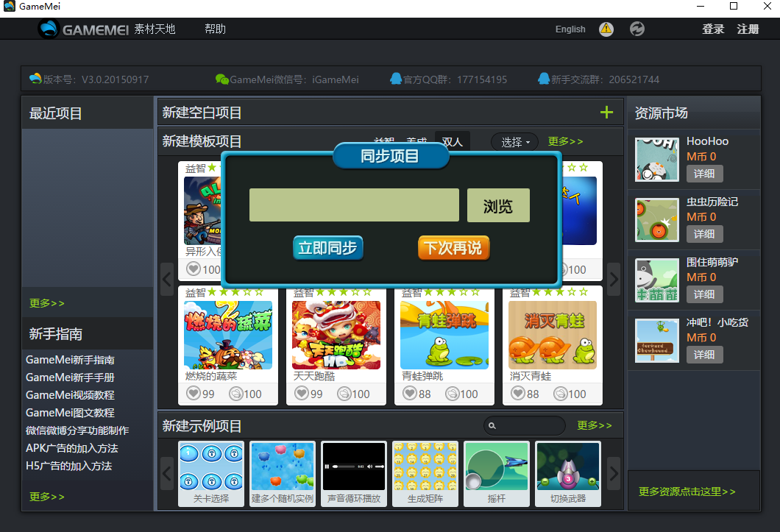The height and width of the screenshot is (532, 780).
Task: Open 更多资源点击这里>> link
Action: coord(687,492)
